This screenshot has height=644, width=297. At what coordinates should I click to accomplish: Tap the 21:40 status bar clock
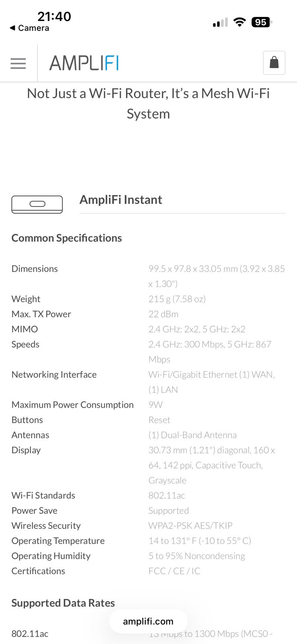(54, 16)
